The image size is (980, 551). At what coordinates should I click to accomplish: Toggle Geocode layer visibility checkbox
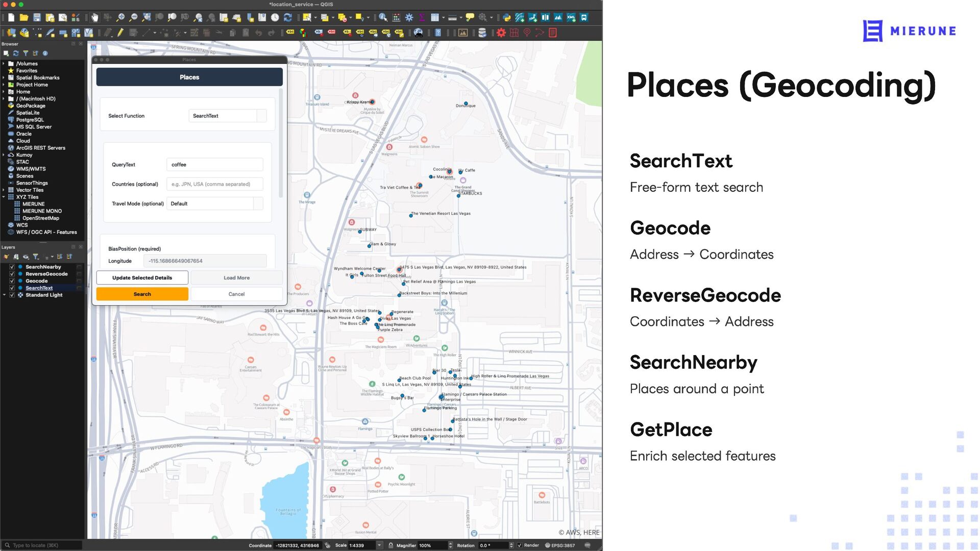click(12, 281)
